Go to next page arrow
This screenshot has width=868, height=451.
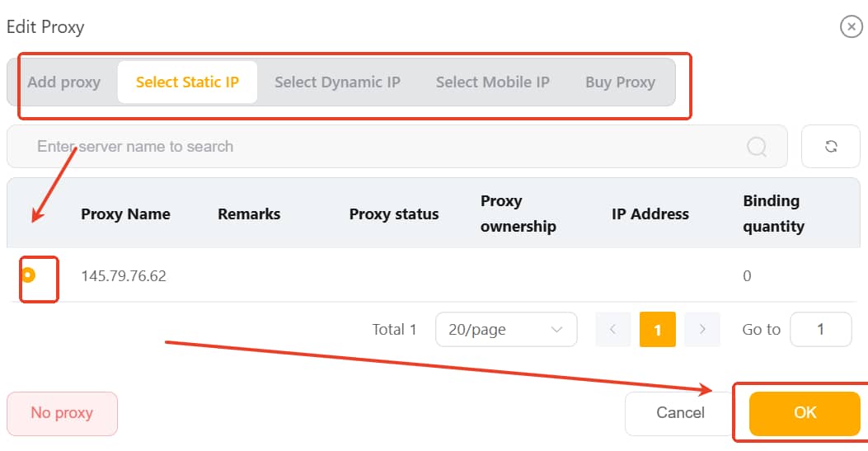(x=702, y=329)
